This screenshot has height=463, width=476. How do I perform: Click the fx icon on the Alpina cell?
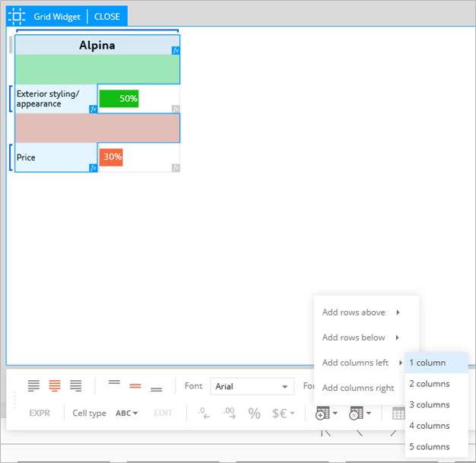pos(176,50)
